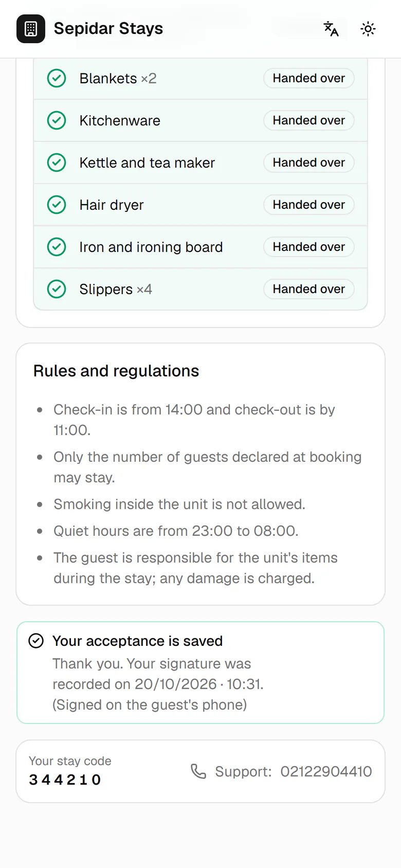Click the Handed over badge for Hair dryer
Viewport: 401px width, 868px height.
(309, 205)
